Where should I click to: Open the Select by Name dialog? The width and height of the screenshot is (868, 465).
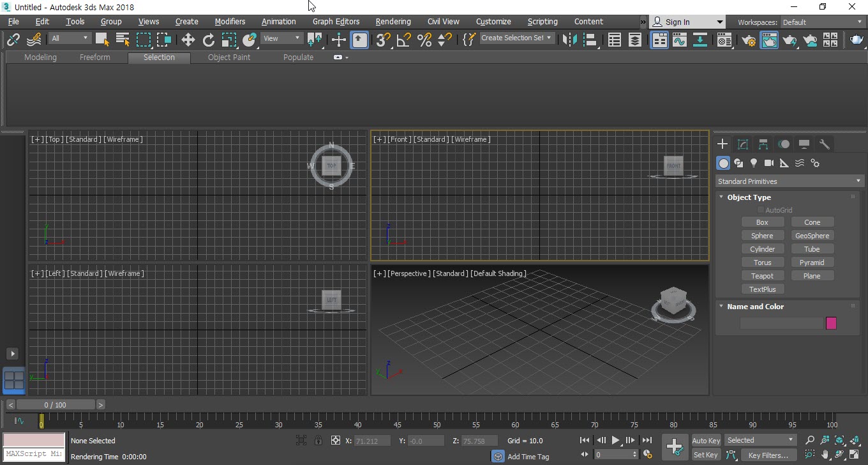pos(123,40)
